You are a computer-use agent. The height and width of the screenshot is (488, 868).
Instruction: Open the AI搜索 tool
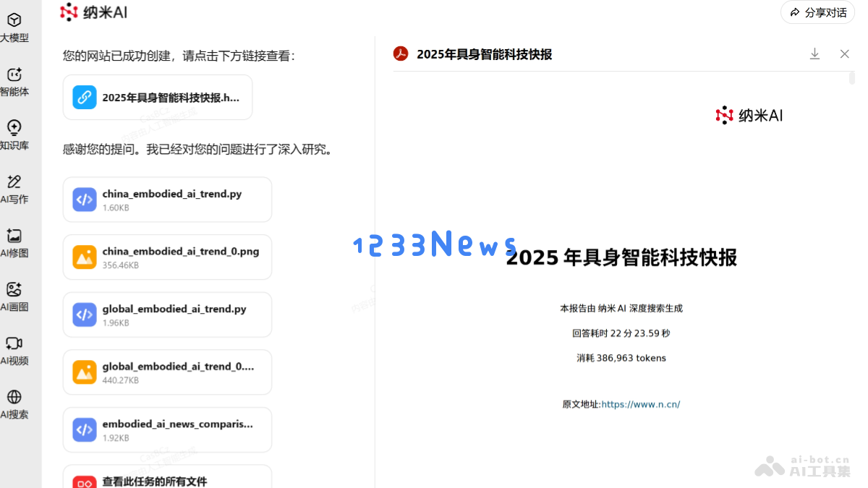click(x=14, y=405)
